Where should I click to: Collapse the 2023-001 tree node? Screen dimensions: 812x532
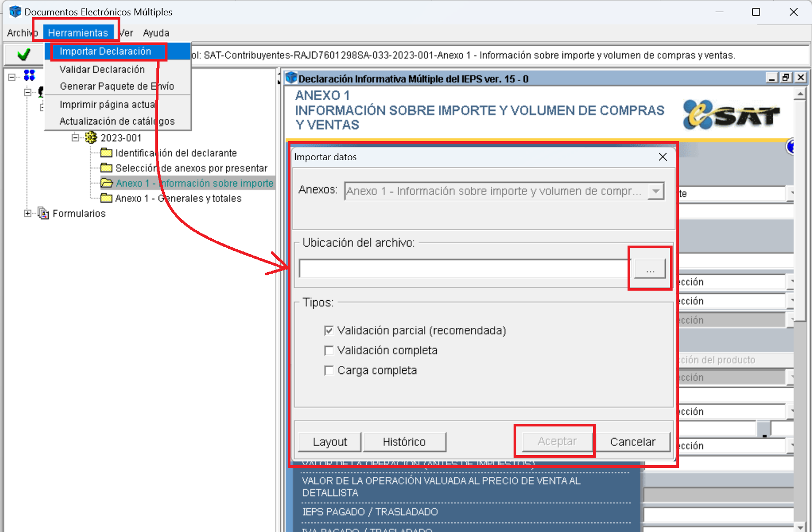(x=75, y=138)
